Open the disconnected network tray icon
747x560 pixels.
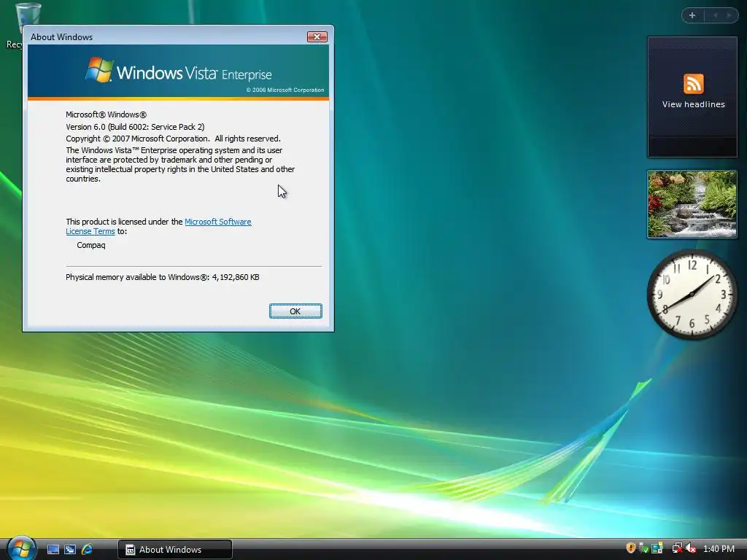coord(677,548)
